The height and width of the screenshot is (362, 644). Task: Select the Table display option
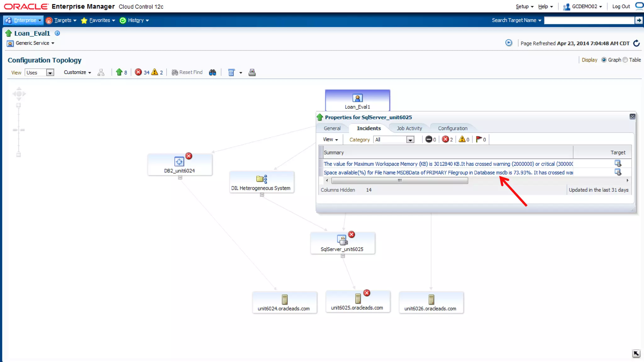(x=625, y=60)
